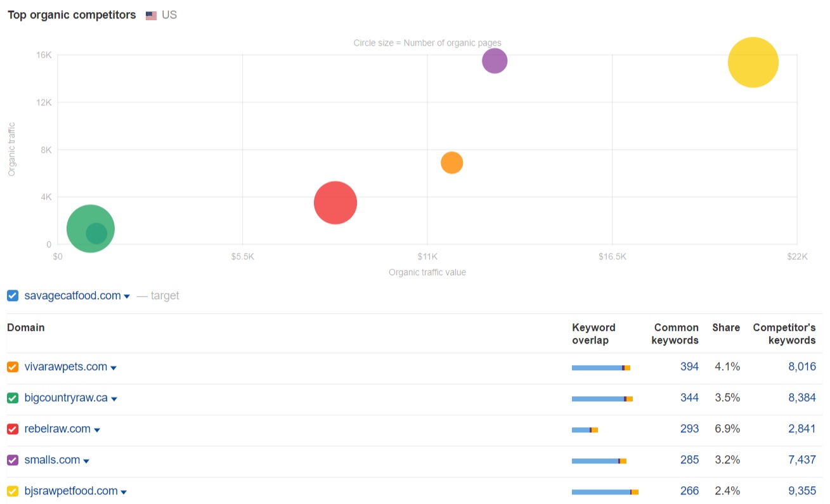
Task: Open the smalls.com domain link
Action: [x=52, y=460]
